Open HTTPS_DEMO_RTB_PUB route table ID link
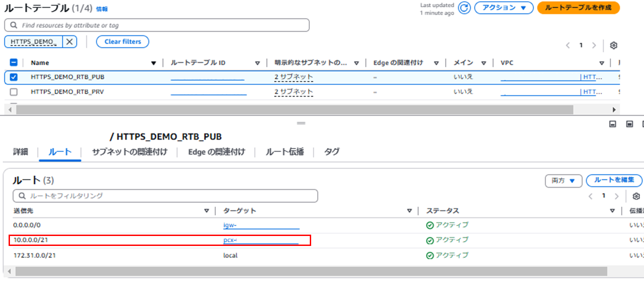644x283 pixels. point(208,77)
